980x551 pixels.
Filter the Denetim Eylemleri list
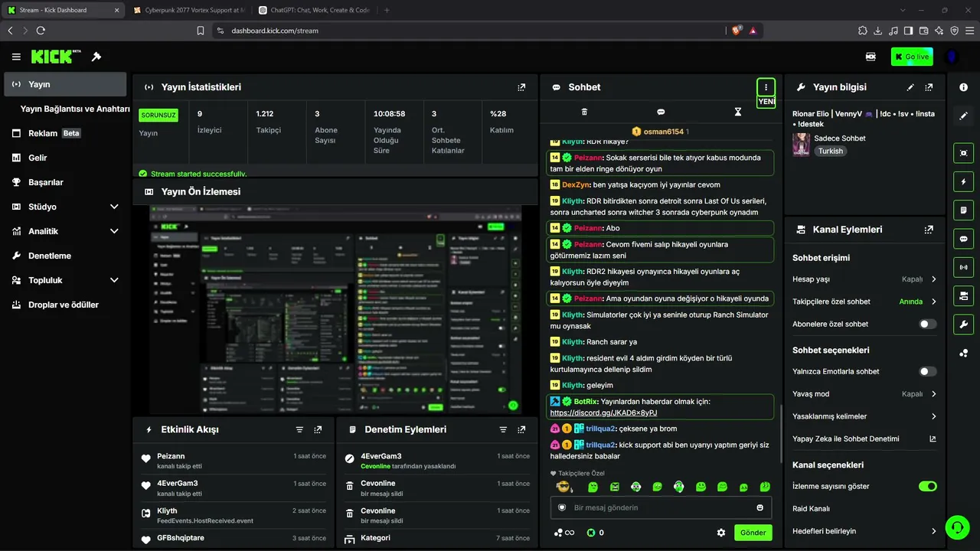tap(503, 430)
